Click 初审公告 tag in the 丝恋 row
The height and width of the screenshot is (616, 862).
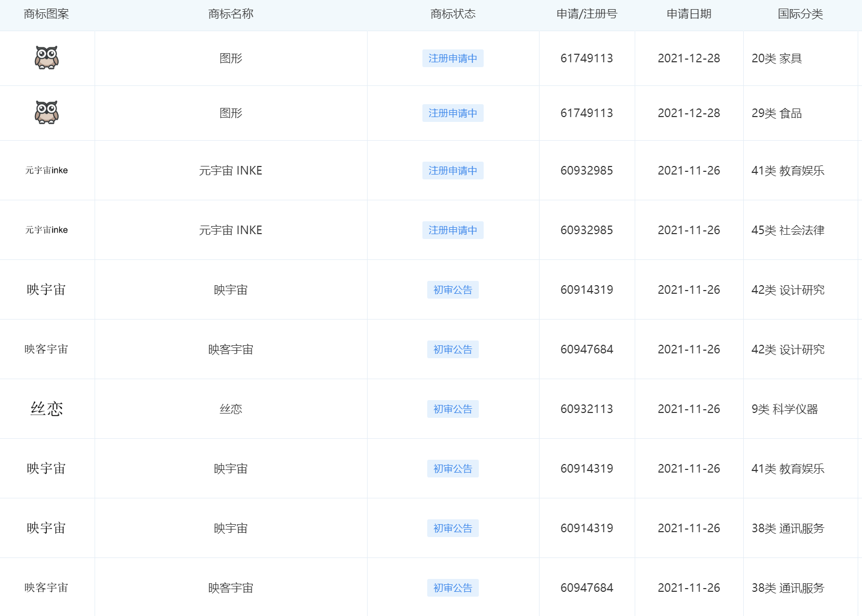(x=453, y=409)
